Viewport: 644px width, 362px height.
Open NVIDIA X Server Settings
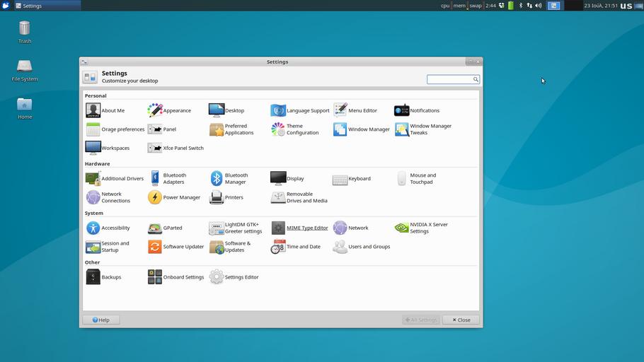point(421,228)
